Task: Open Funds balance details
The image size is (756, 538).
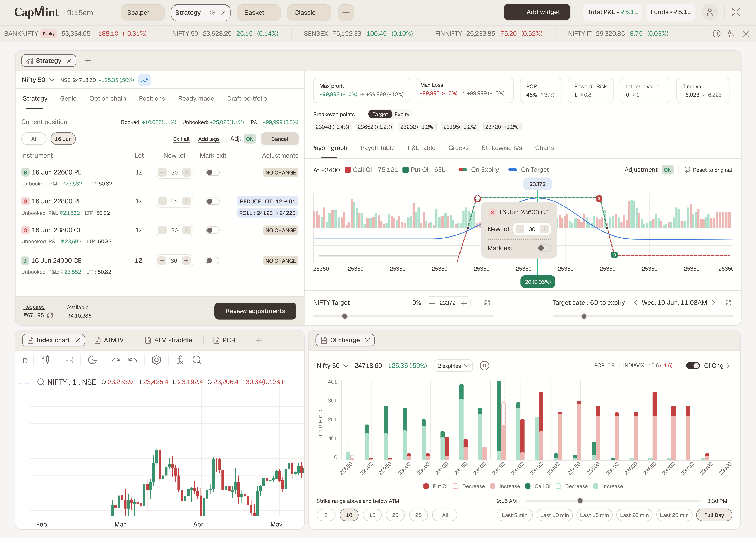Action: click(670, 12)
